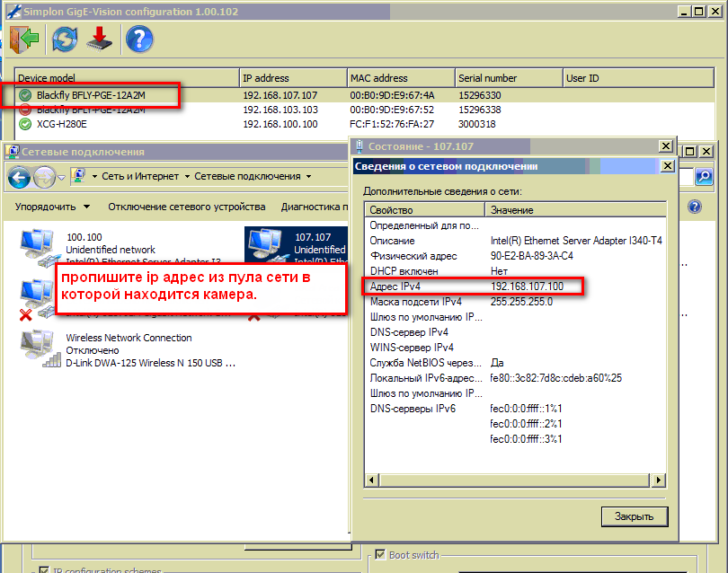Click the red status icon of second Blackfly
This screenshot has height=573, width=728.
point(25,110)
